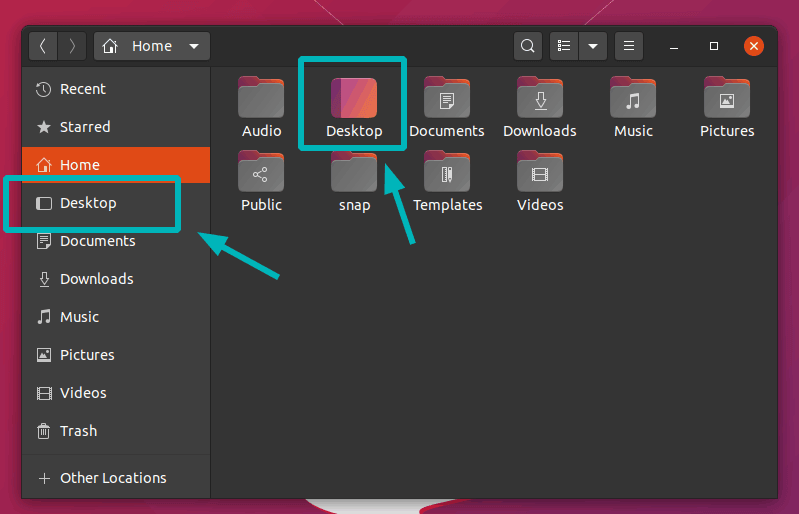Open the Documents folder icon

coord(447,99)
